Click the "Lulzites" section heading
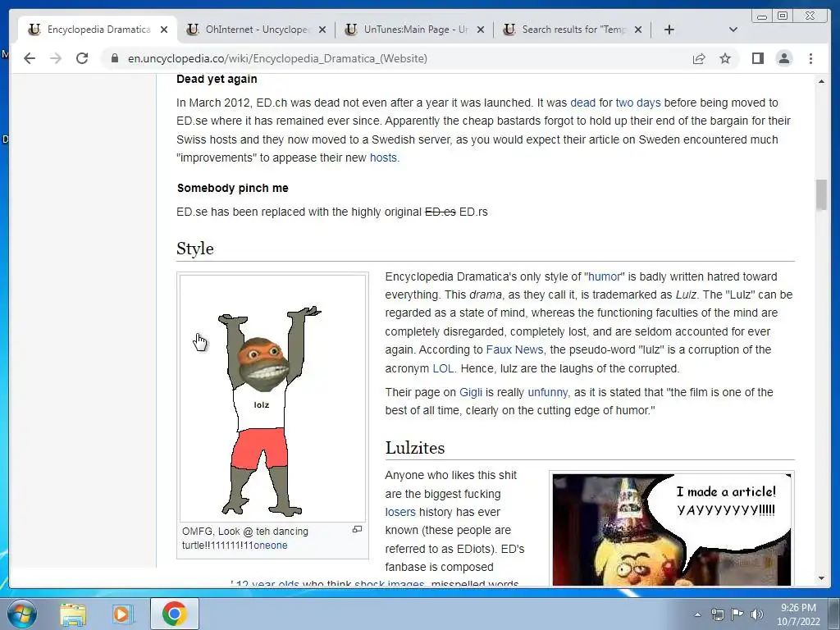This screenshot has height=630, width=840. tap(415, 448)
